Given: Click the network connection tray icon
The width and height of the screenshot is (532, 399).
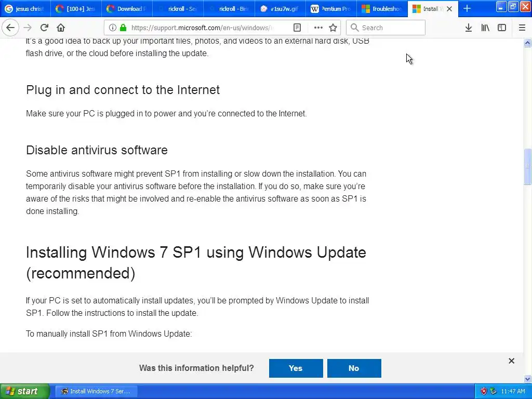Looking at the screenshot, I should click(494, 391).
